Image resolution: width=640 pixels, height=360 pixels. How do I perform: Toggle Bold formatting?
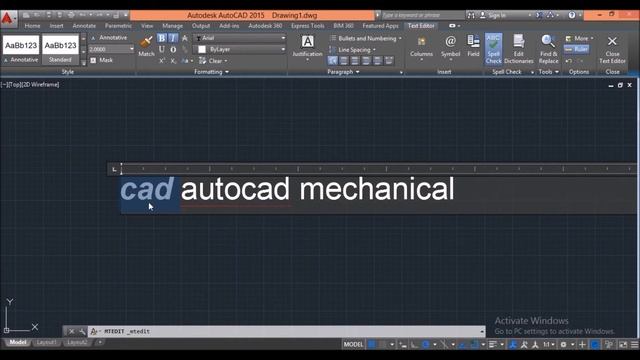(162, 38)
